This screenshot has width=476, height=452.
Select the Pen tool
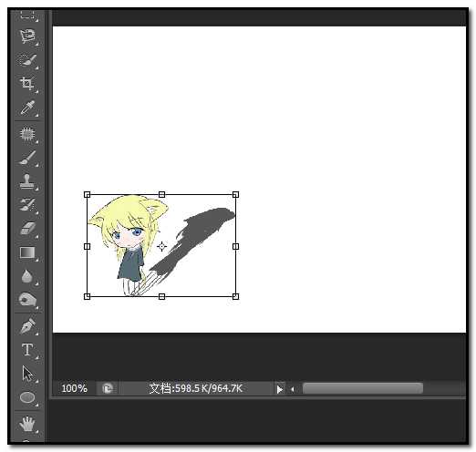(x=27, y=326)
